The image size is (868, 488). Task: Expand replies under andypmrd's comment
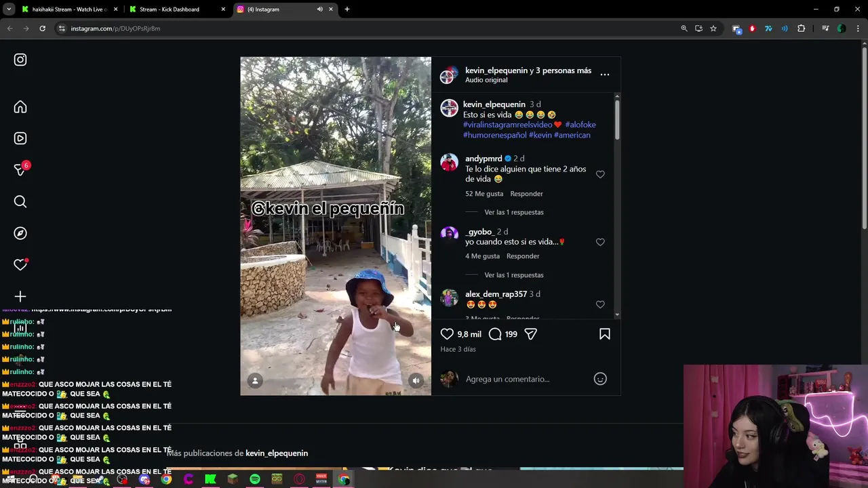tap(514, 212)
